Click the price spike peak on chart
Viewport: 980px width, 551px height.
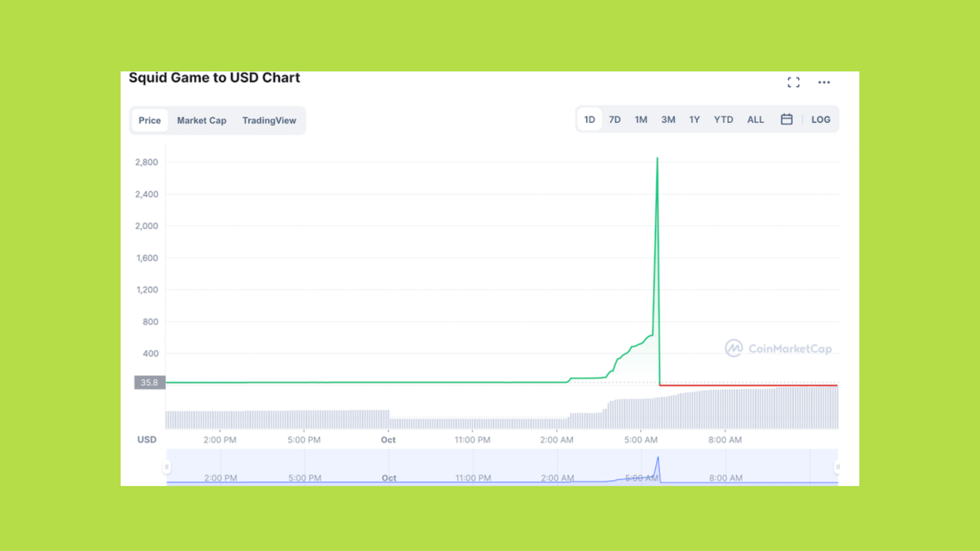(657, 159)
